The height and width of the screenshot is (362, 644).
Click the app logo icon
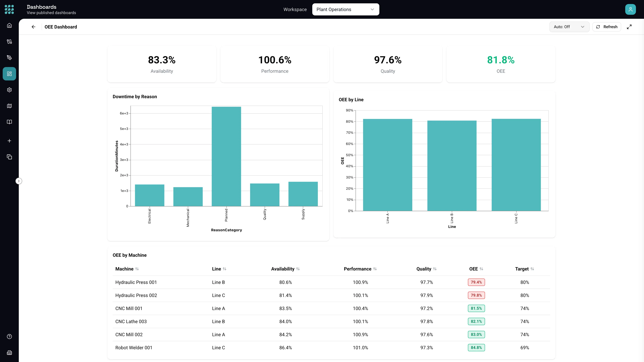click(x=9, y=9)
